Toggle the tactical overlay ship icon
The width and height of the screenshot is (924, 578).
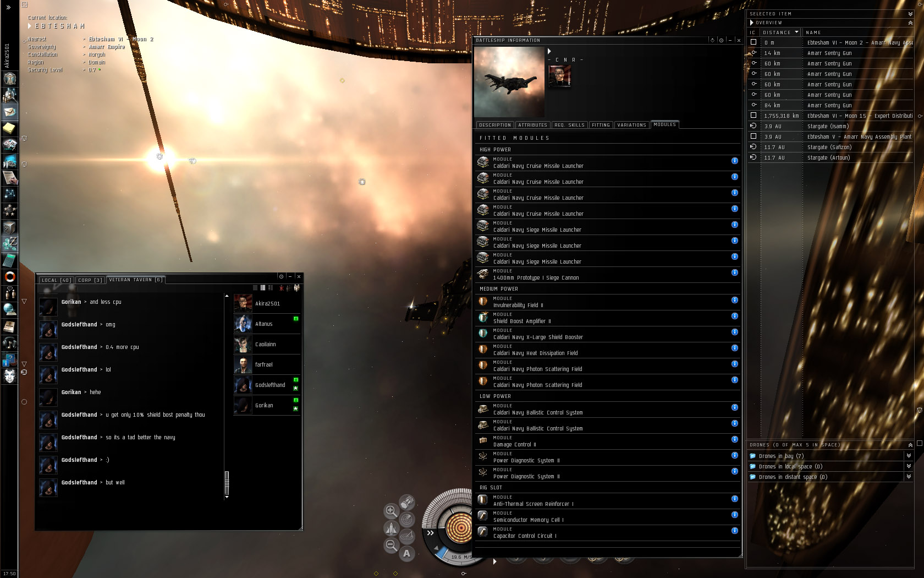click(391, 528)
